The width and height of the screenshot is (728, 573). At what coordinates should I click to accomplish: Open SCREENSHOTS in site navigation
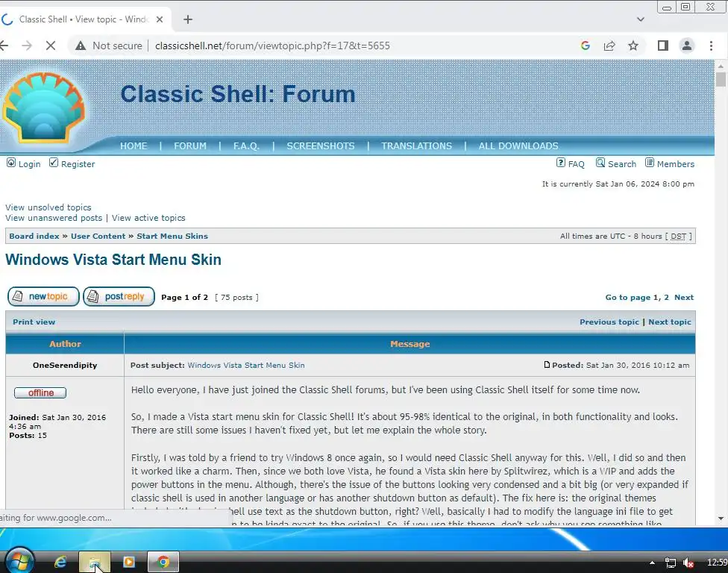tap(320, 145)
